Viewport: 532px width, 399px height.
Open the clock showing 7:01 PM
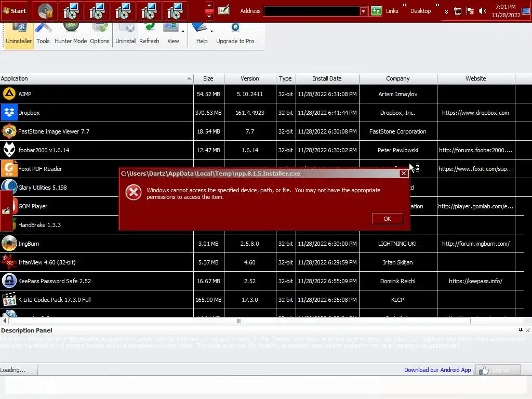(x=506, y=11)
